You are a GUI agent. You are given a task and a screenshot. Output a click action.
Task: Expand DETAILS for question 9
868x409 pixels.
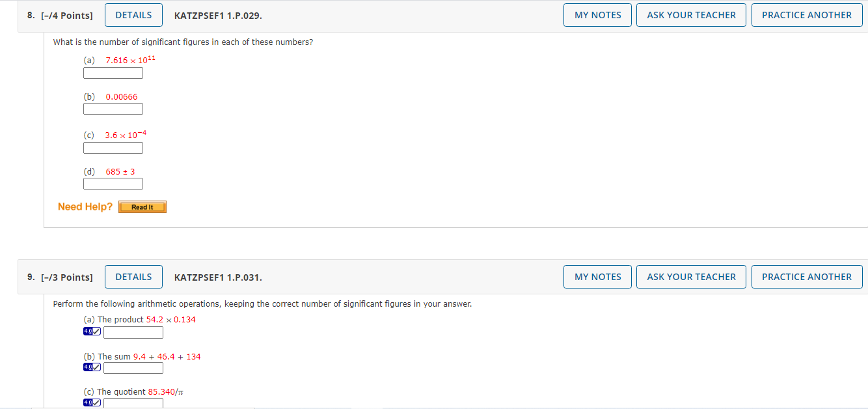pos(133,277)
